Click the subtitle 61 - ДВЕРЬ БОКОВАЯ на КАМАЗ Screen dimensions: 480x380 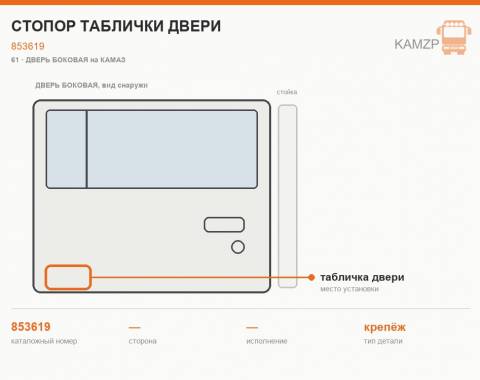pos(68,60)
